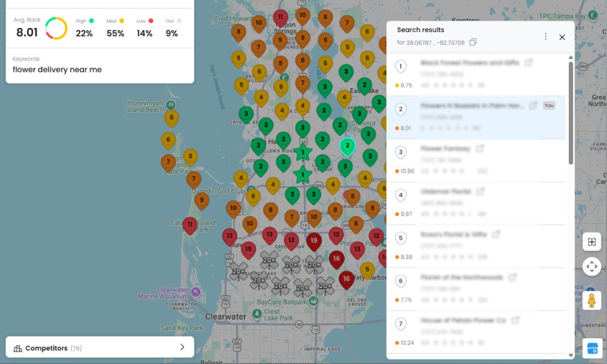Click the Low 14% red legend dot
This screenshot has height=364, width=607.
[151, 21]
